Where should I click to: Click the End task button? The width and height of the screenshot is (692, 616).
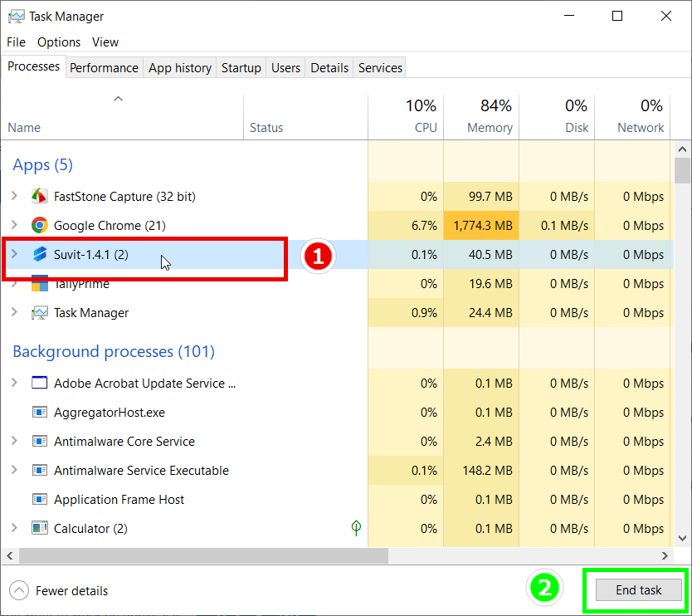pos(639,590)
